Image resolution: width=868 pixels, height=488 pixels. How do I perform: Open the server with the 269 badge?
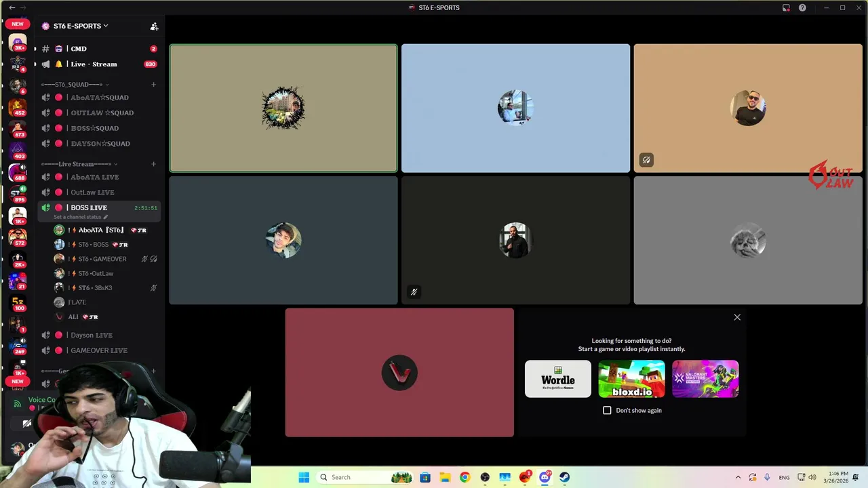click(18, 346)
